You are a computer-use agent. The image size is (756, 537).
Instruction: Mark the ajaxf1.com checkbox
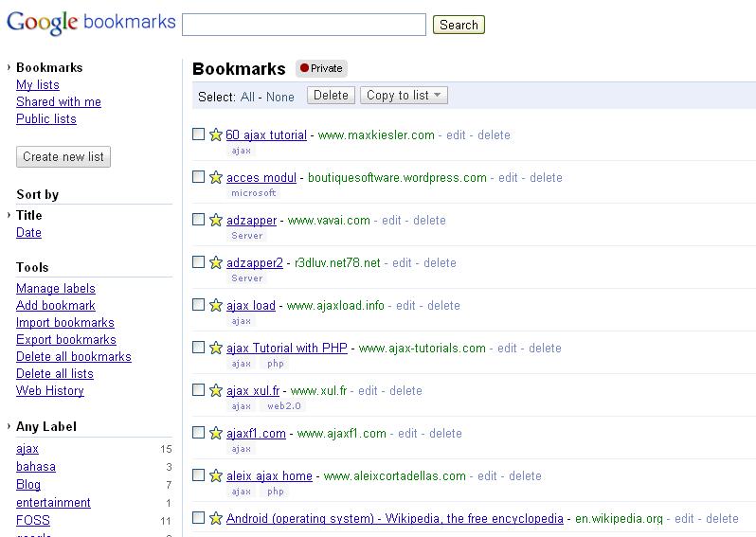pyautogui.click(x=198, y=433)
